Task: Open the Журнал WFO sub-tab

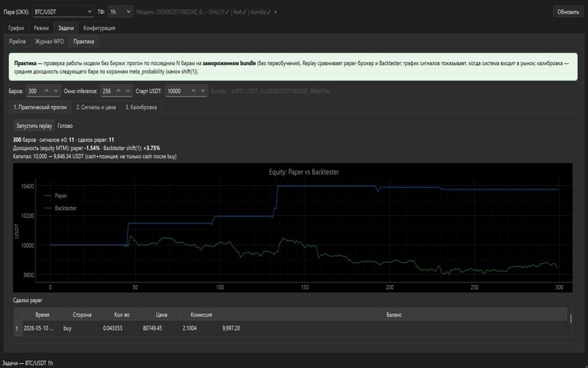Action: (49, 41)
